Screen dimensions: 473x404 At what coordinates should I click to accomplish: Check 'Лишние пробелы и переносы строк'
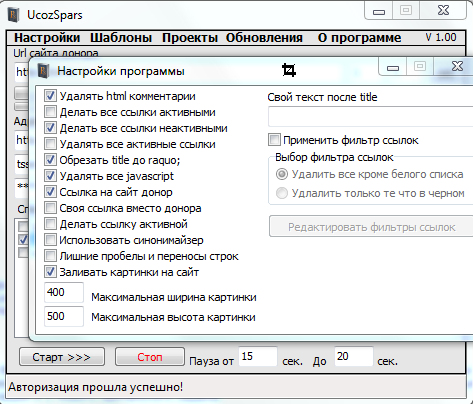(x=50, y=256)
